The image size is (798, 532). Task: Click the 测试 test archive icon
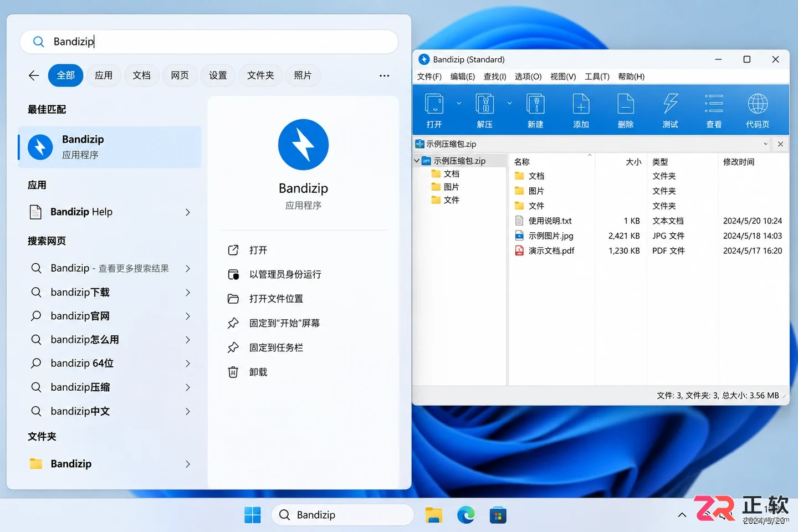click(x=671, y=104)
